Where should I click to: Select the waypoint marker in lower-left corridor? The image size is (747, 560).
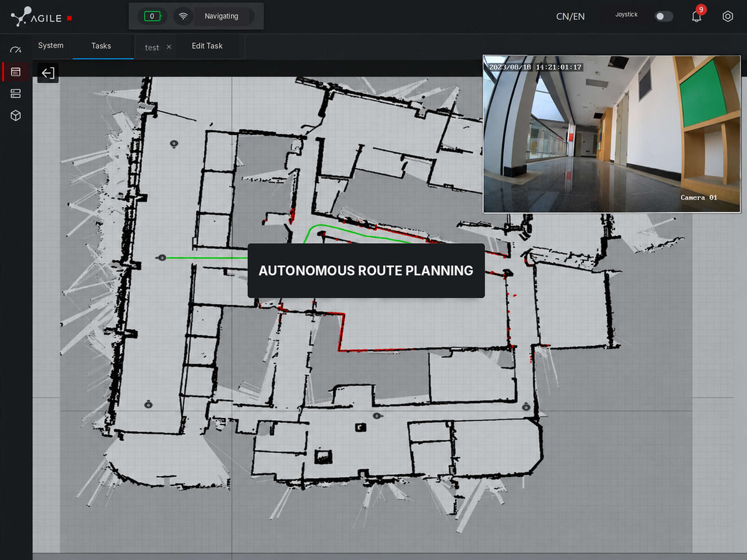click(148, 404)
